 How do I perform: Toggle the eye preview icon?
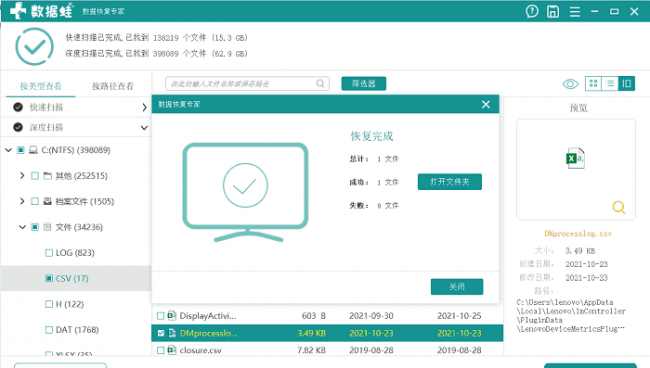tap(570, 84)
